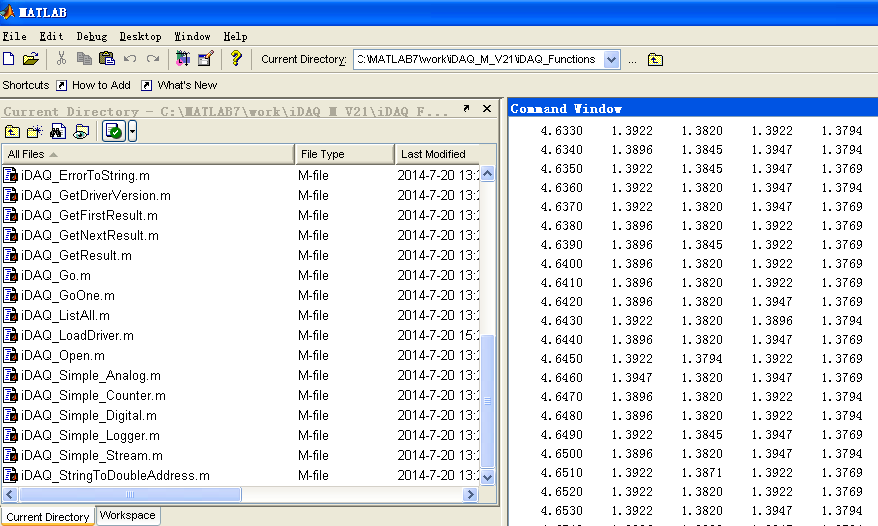Screen dimensions: 878x526
Task: Open Help with the question mark icon
Action: [x=236, y=58]
